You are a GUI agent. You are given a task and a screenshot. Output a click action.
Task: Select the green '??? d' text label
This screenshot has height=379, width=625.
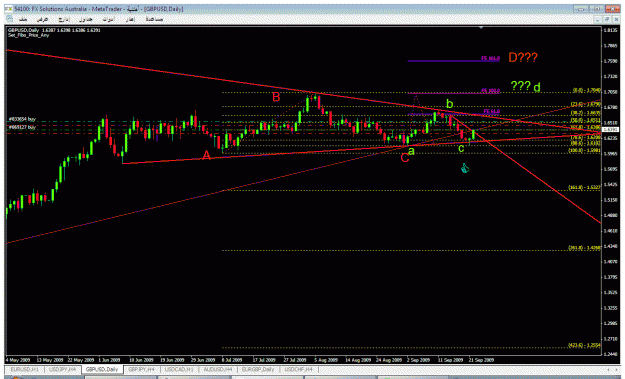point(525,86)
